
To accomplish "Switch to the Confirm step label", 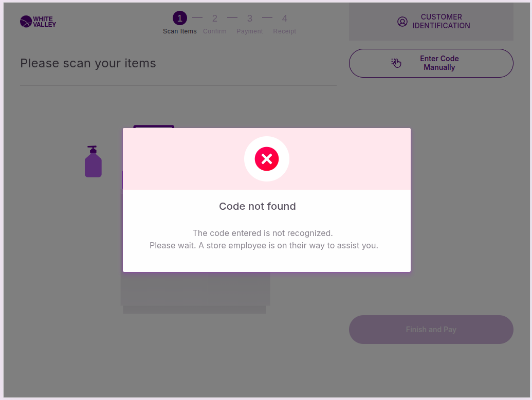I will [x=215, y=31].
